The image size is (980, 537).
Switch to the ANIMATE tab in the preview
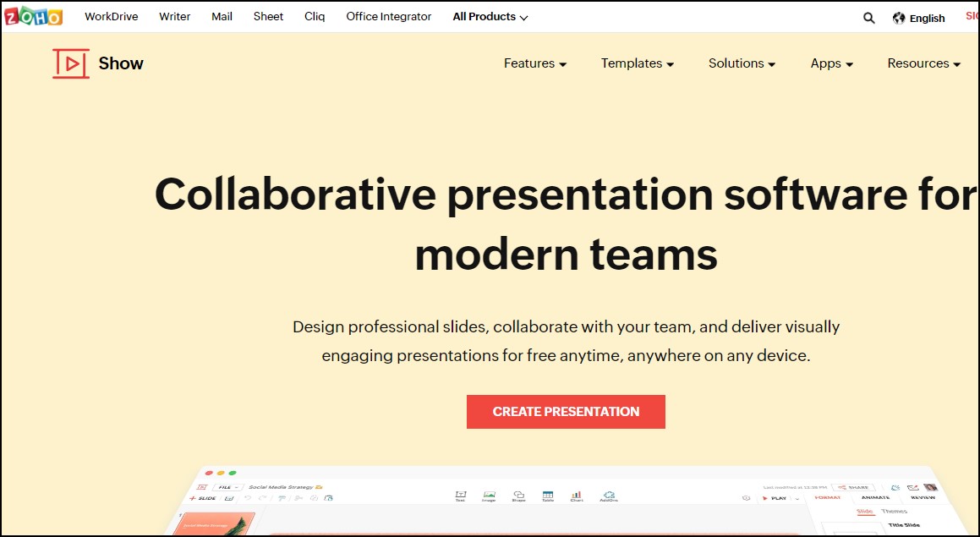[x=876, y=497]
